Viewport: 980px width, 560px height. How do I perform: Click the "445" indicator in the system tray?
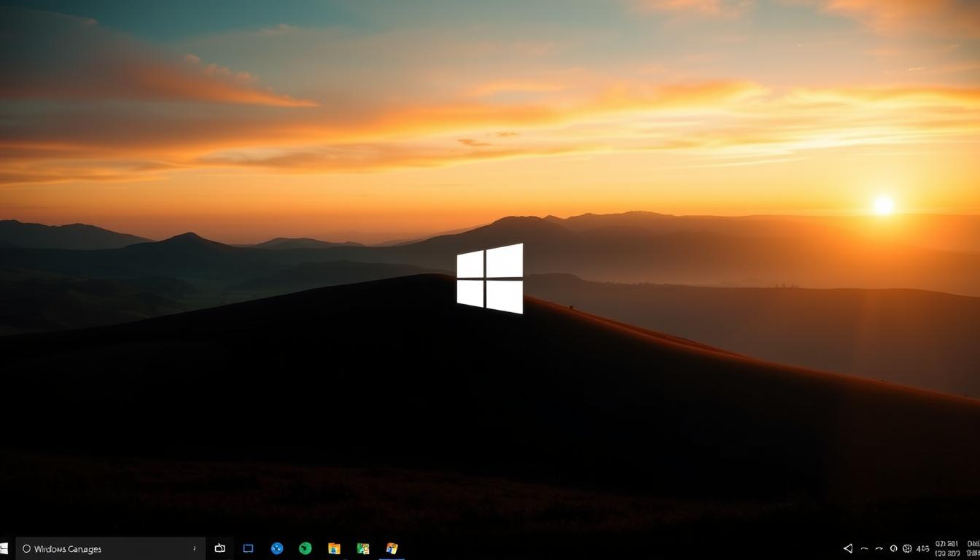coord(922,548)
